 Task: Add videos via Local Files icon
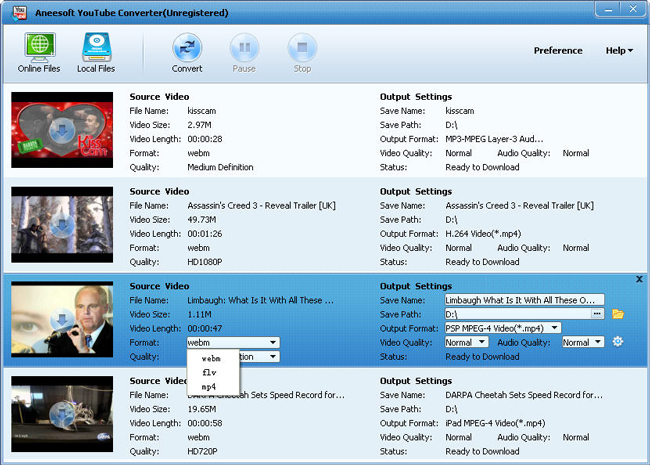pos(96,53)
